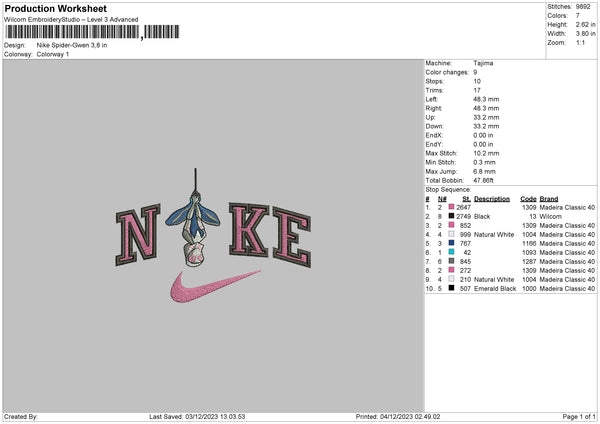Image resolution: width=600 pixels, height=424 pixels.
Task: Click the Max Jump value 6.8 mm
Action: (484, 171)
